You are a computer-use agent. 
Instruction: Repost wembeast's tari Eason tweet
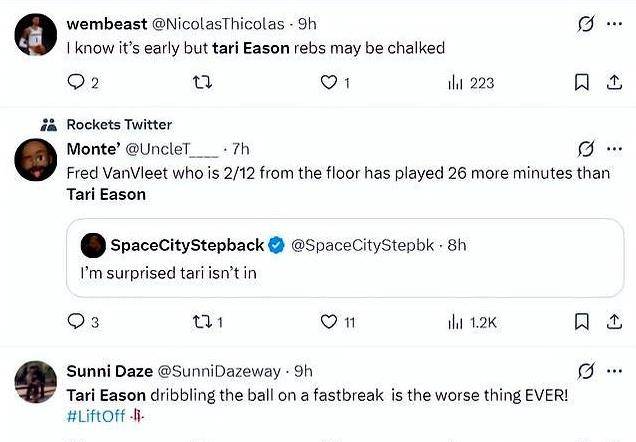(203, 83)
